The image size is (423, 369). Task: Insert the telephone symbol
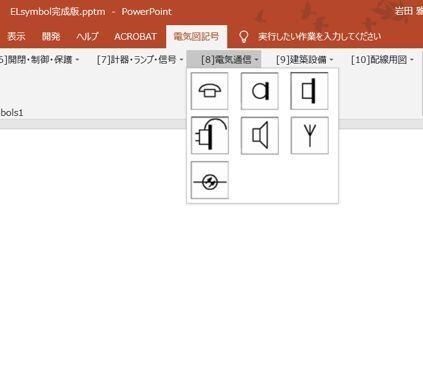pos(210,91)
